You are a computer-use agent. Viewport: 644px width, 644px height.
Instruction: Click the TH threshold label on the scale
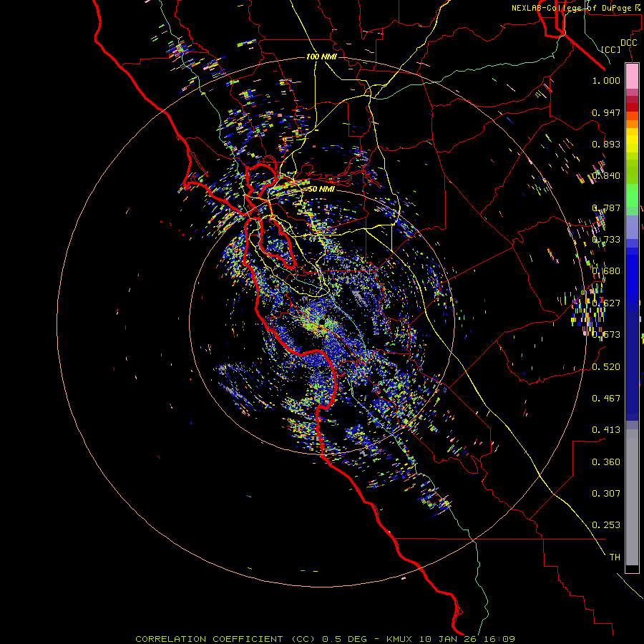pos(615,557)
